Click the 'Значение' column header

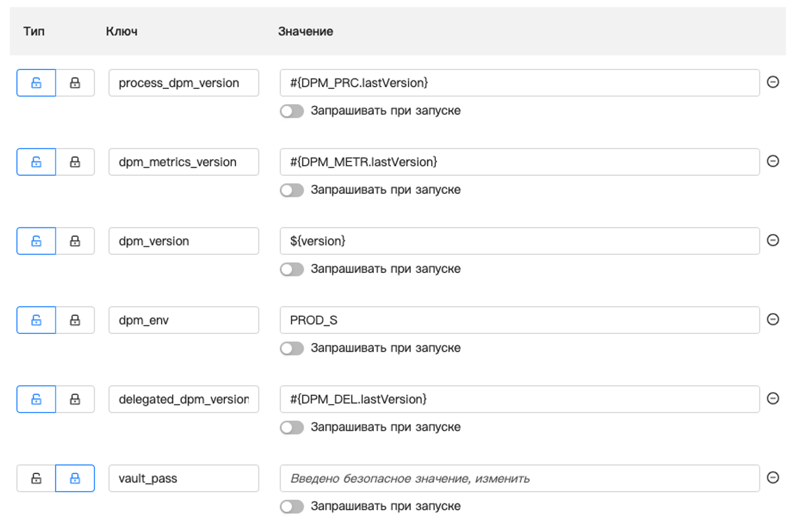click(306, 32)
